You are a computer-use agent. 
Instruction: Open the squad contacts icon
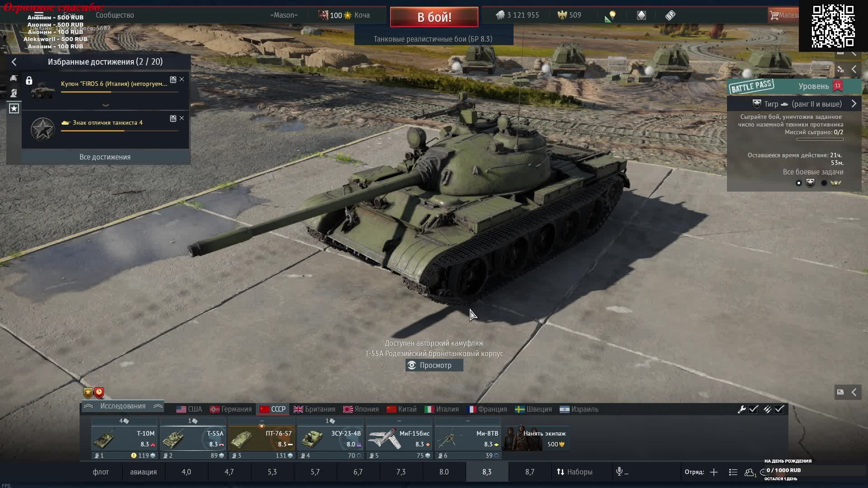pyautogui.click(x=749, y=472)
